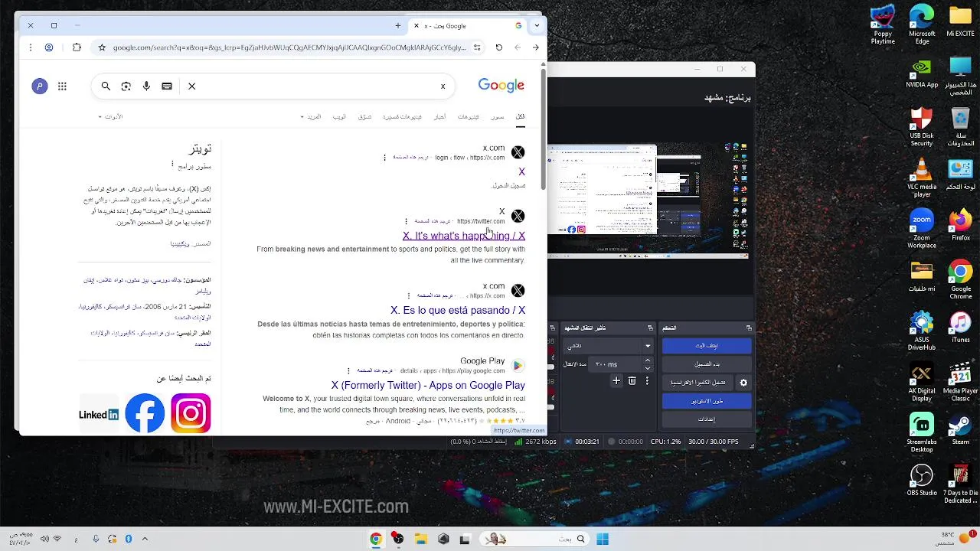
Task: Switch to the Videos search tab
Action: pos(469,117)
